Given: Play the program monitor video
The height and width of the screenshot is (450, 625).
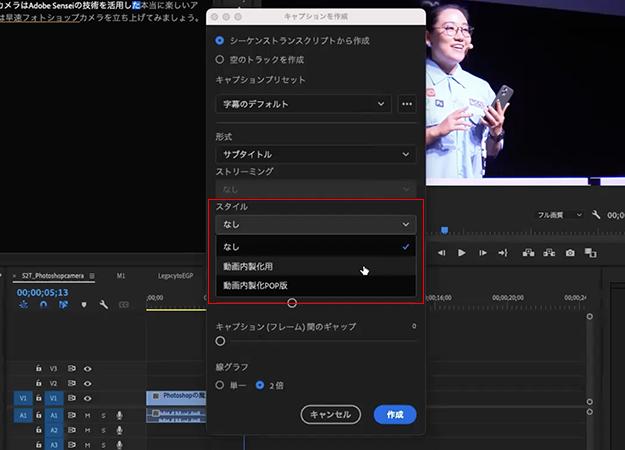Looking at the screenshot, I should pos(462,253).
